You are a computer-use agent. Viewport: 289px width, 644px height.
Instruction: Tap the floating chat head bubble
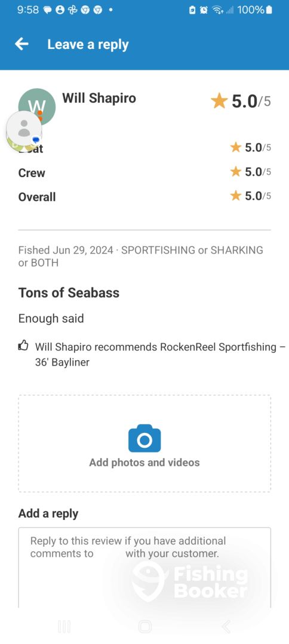[x=24, y=129]
